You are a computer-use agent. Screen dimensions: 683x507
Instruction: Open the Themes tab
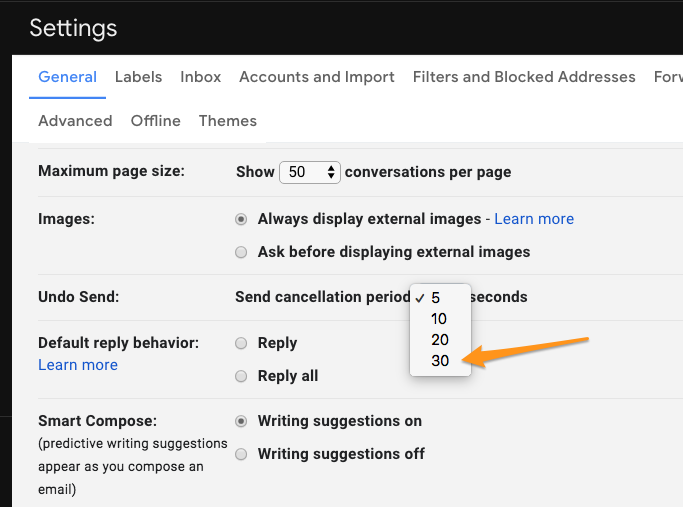tap(228, 121)
